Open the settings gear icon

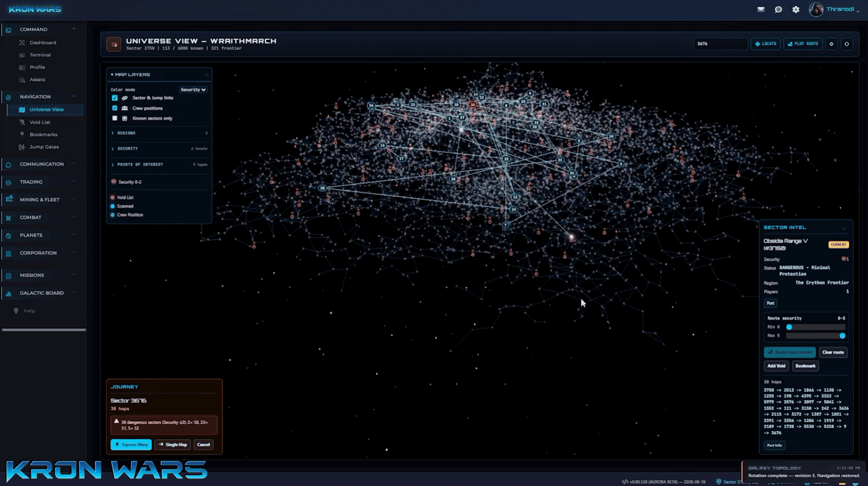click(x=796, y=10)
